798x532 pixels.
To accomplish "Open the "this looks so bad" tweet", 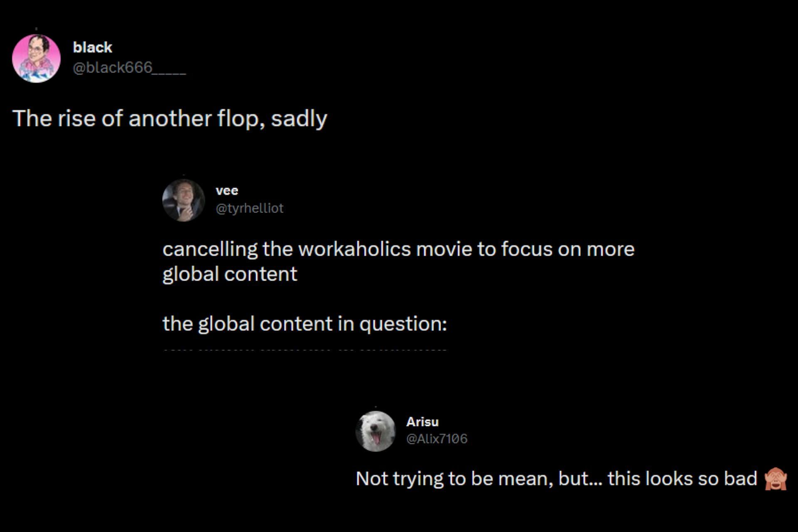I will (x=682, y=479).
